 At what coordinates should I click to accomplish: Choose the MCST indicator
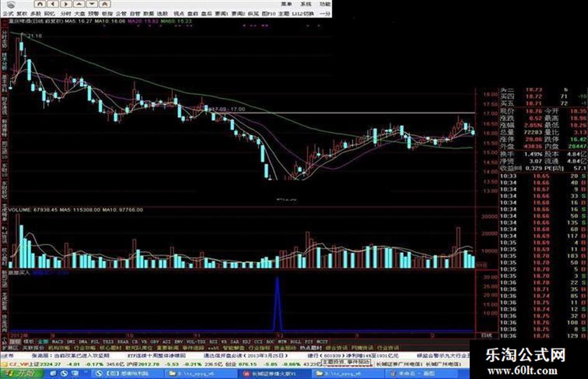(322, 342)
